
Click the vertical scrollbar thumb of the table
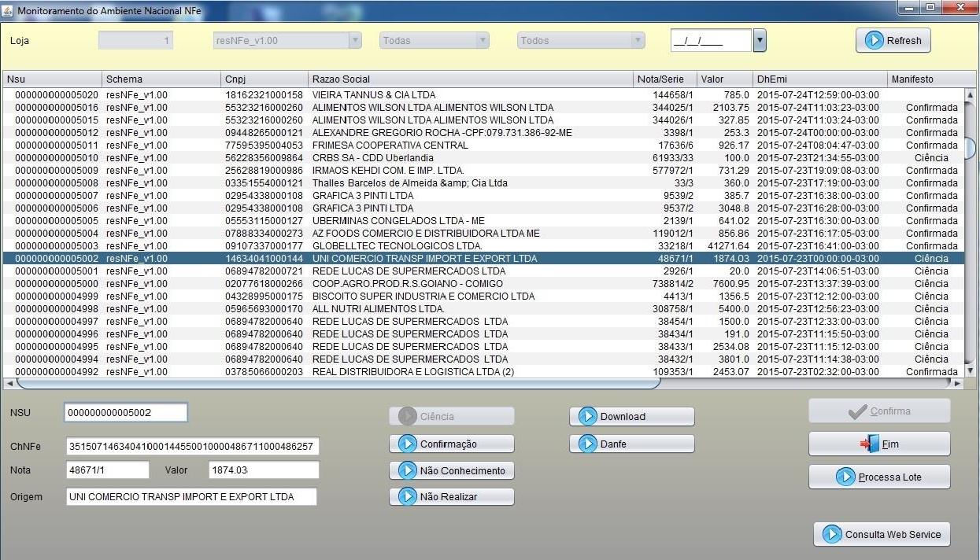[971, 146]
